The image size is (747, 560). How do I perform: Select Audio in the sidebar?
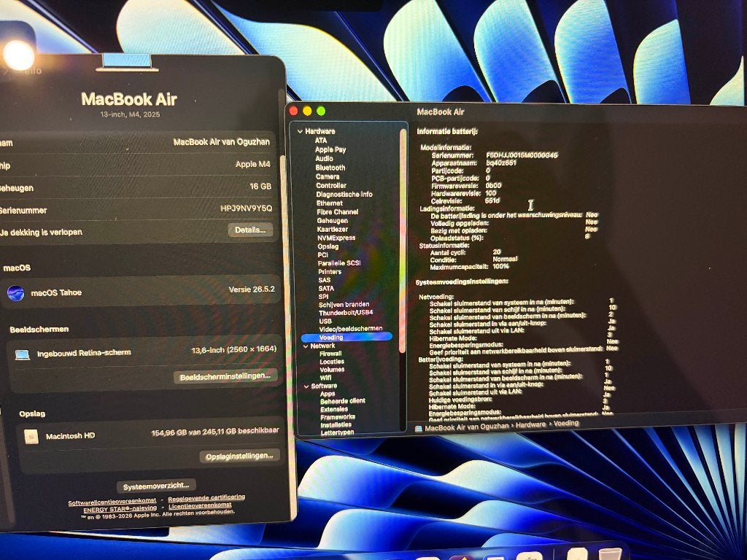tap(324, 158)
